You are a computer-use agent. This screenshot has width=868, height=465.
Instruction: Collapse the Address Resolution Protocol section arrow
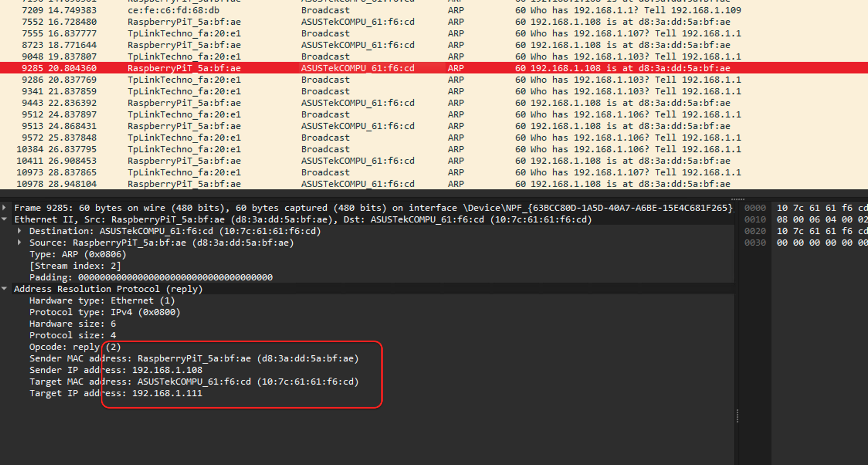coord(4,289)
